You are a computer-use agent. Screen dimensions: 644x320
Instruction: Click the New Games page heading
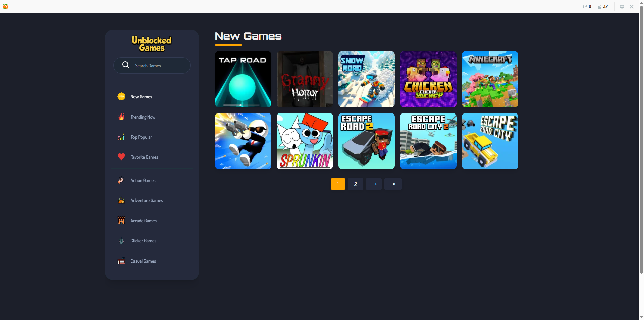pos(248,36)
